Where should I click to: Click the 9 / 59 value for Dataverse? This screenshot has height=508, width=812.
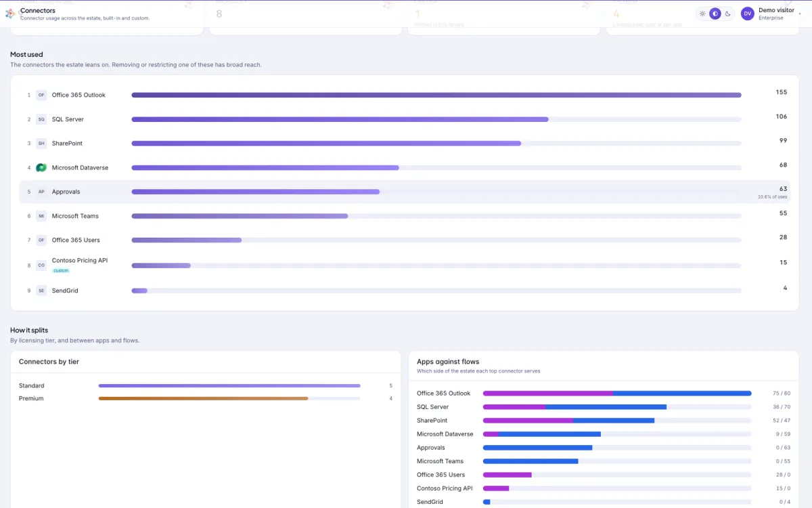(783, 434)
